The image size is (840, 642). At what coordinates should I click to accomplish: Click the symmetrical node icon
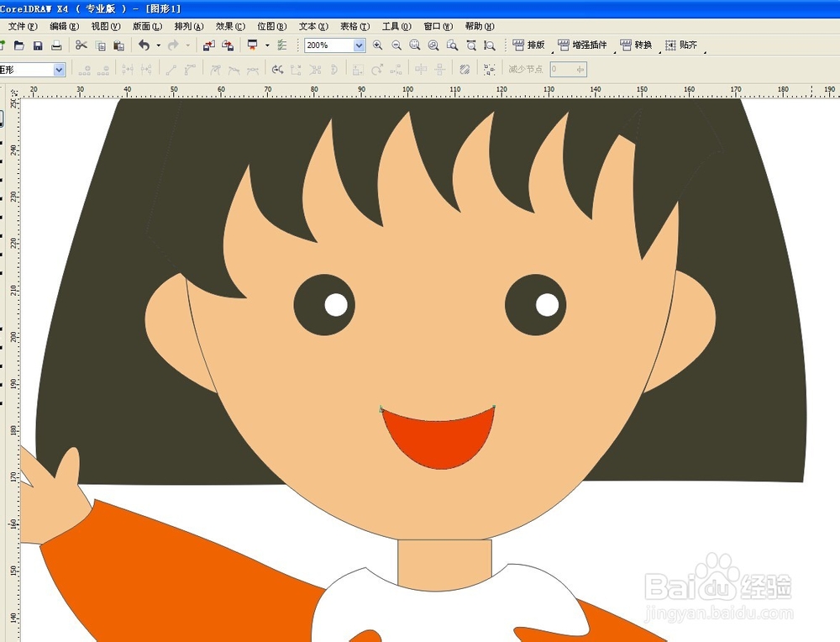(252, 69)
